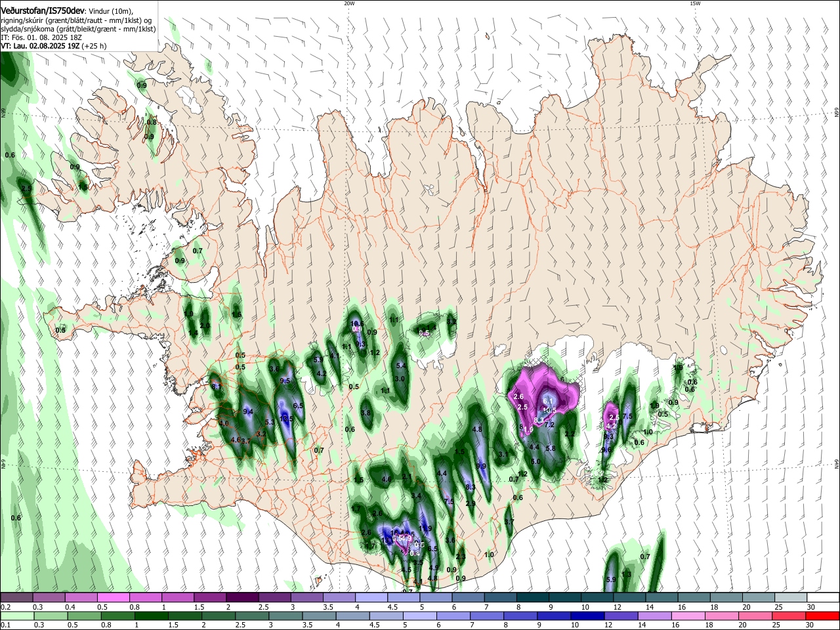The height and width of the screenshot is (630, 840).
Task: Click the 30 label in lower legend row
Action: tap(810, 625)
